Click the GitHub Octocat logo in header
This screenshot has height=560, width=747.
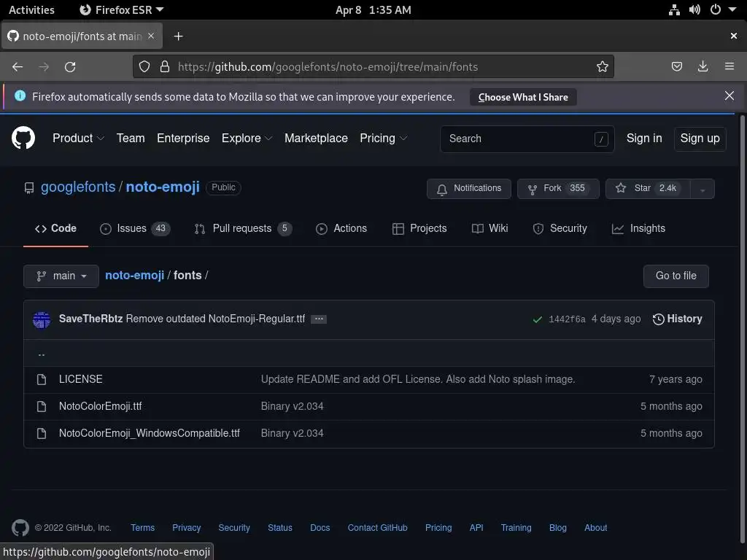click(23, 138)
